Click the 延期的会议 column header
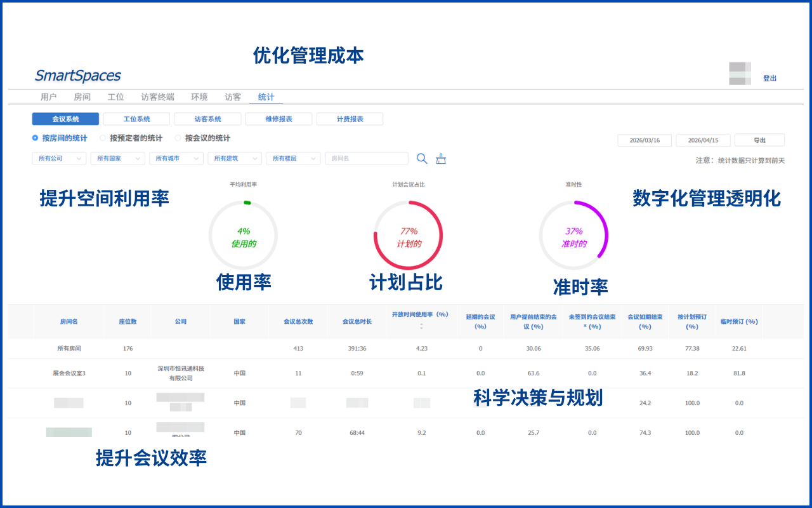The image size is (812, 508). point(480,321)
